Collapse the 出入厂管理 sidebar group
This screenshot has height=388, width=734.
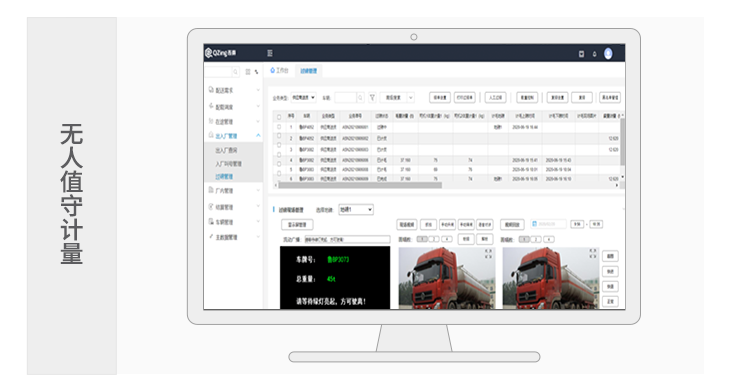[258, 136]
